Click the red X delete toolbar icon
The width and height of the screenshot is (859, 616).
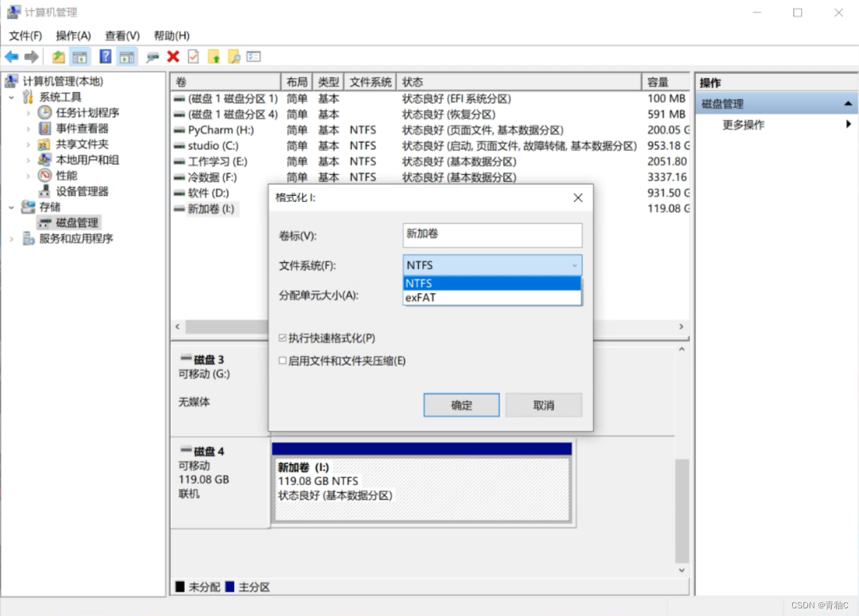(x=173, y=57)
